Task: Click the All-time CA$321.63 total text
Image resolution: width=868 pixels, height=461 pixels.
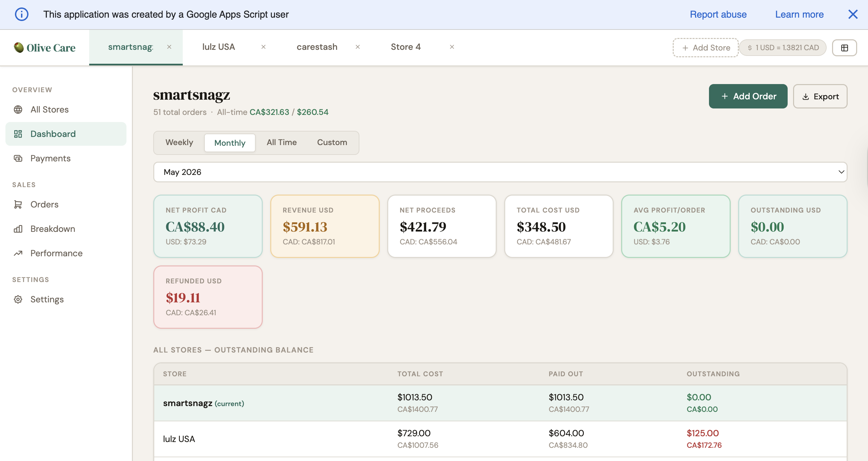Action: [x=253, y=112]
